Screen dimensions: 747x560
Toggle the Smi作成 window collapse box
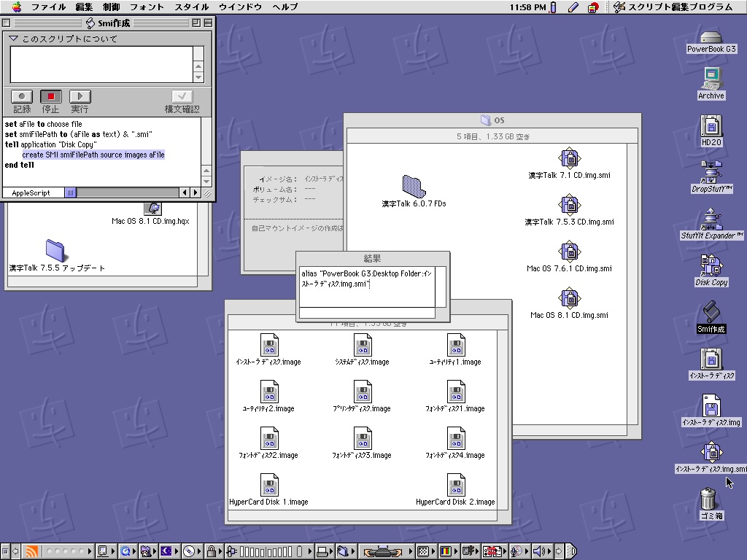click(208, 23)
